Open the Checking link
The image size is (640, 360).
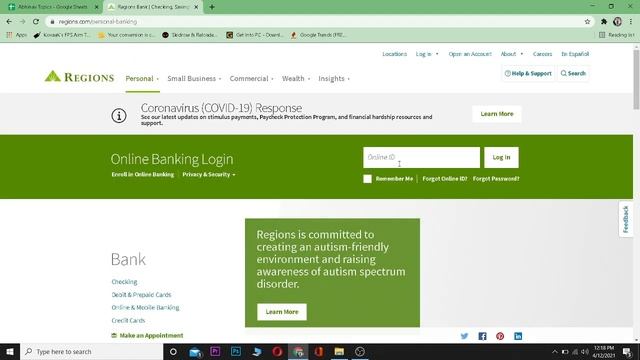tap(124, 282)
